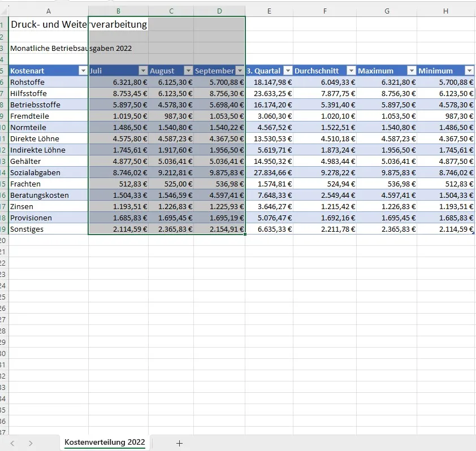This screenshot has height=451, width=476.
Task: Open the Kostenart filter dropdown
Action: tap(82, 71)
